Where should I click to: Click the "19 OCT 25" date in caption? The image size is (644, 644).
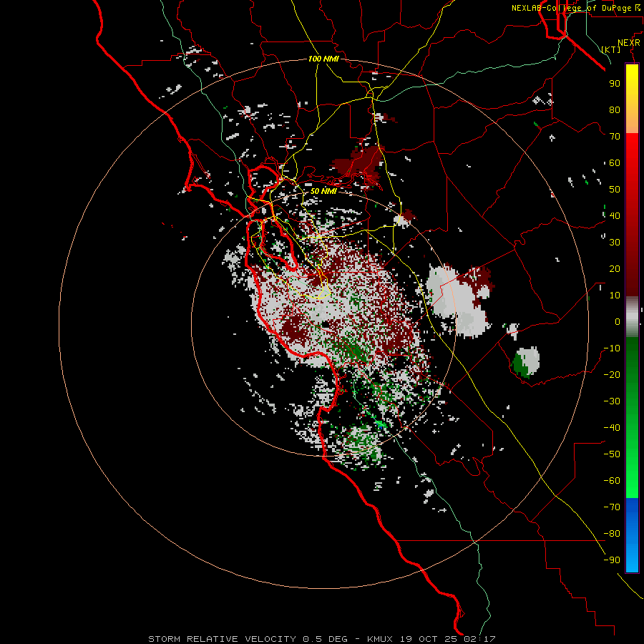click(429, 639)
